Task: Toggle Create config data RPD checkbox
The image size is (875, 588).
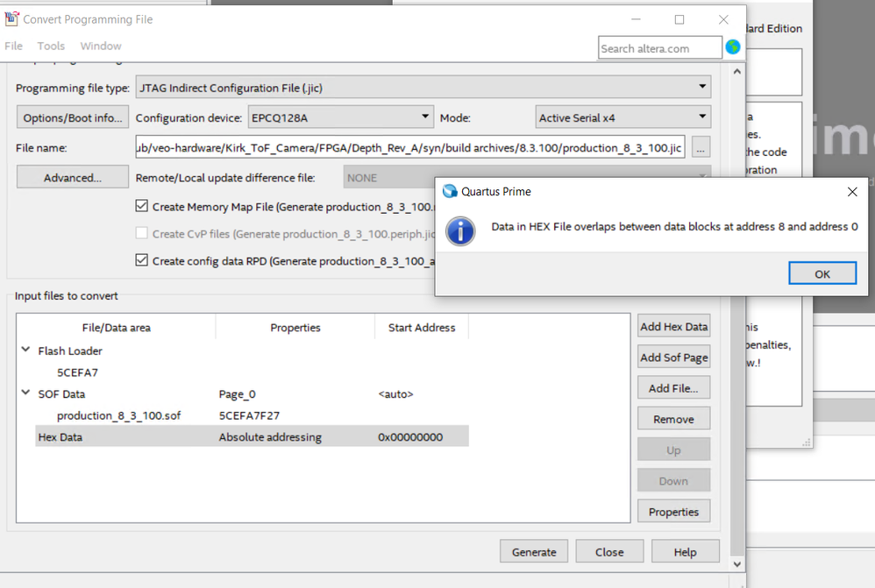Action: pyautogui.click(x=142, y=260)
